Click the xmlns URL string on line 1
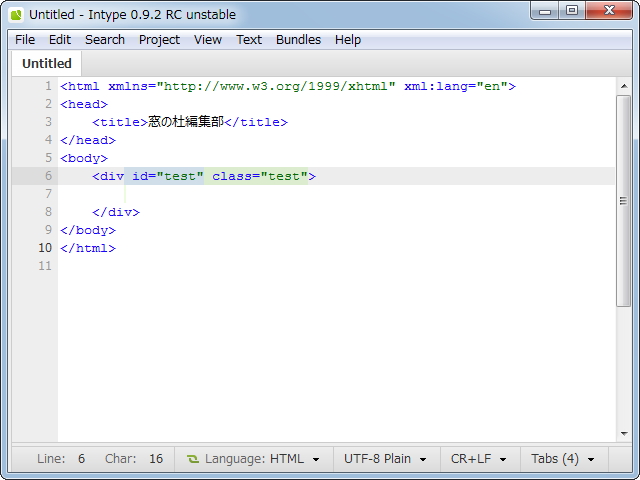Viewport: 640px width, 480px height. [276, 87]
